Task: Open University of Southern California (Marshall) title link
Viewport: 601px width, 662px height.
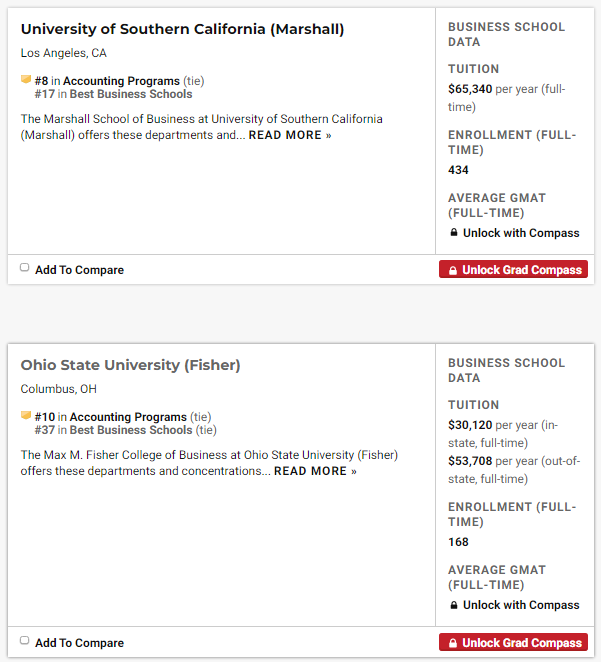Action: 182,29
